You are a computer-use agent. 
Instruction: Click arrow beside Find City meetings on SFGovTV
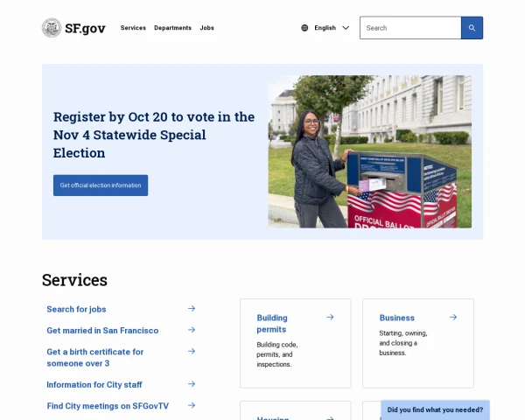pyautogui.click(x=192, y=405)
